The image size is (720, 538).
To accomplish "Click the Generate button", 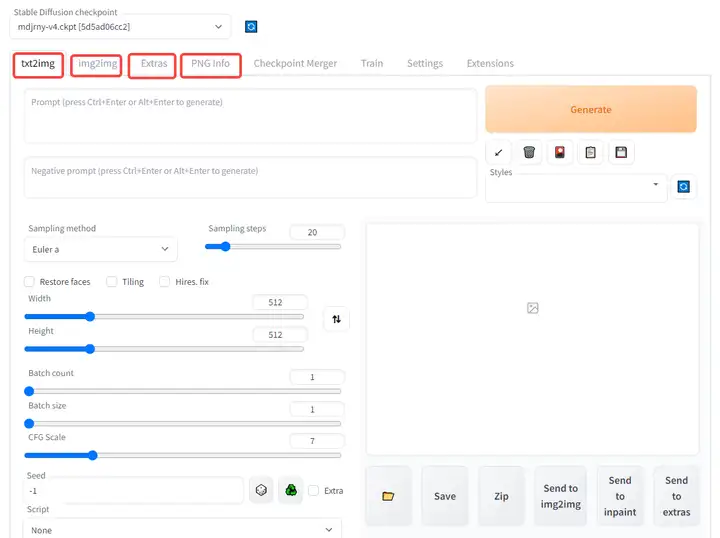I will click(591, 109).
